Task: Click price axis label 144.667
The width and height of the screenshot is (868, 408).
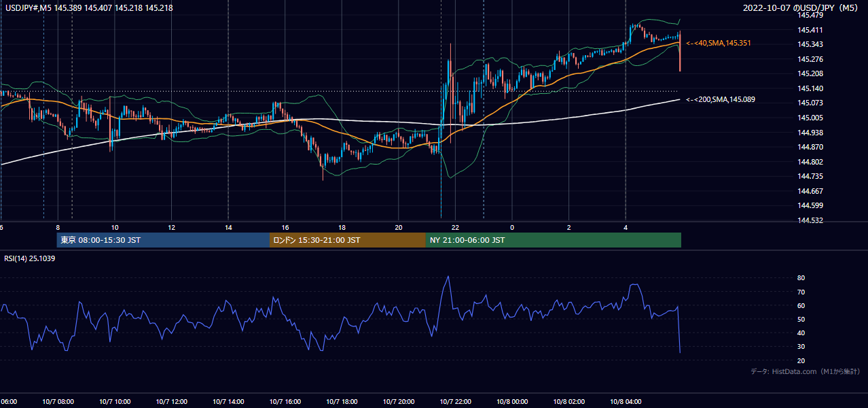Action: point(810,191)
